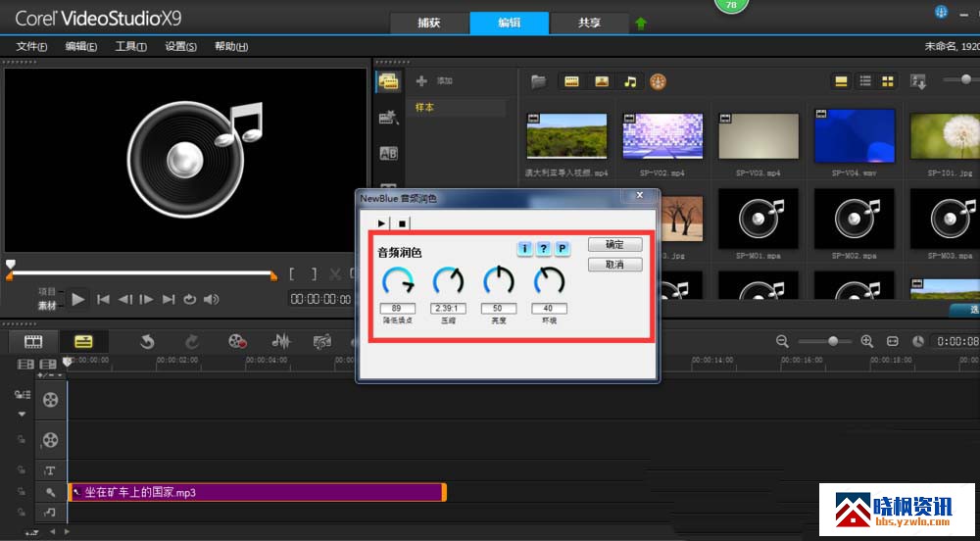The image size is (980, 541).
Task: Click the undo arrow in timeline toolbar
Action: (147, 341)
